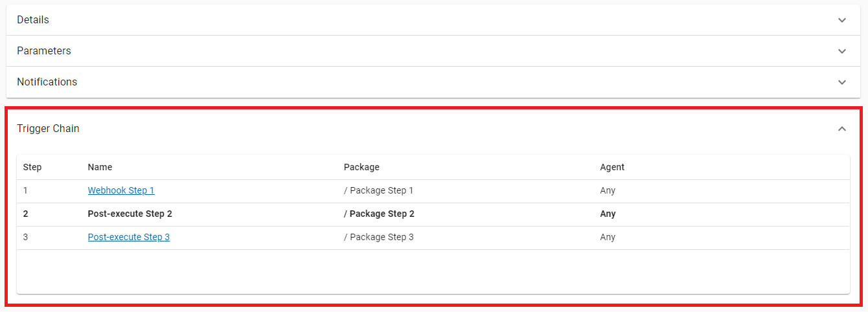Image resolution: width=868 pixels, height=312 pixels.
Task: Select the Post-execute Step 2 row name
Action: pyautogui.click(x=130, y=214)
